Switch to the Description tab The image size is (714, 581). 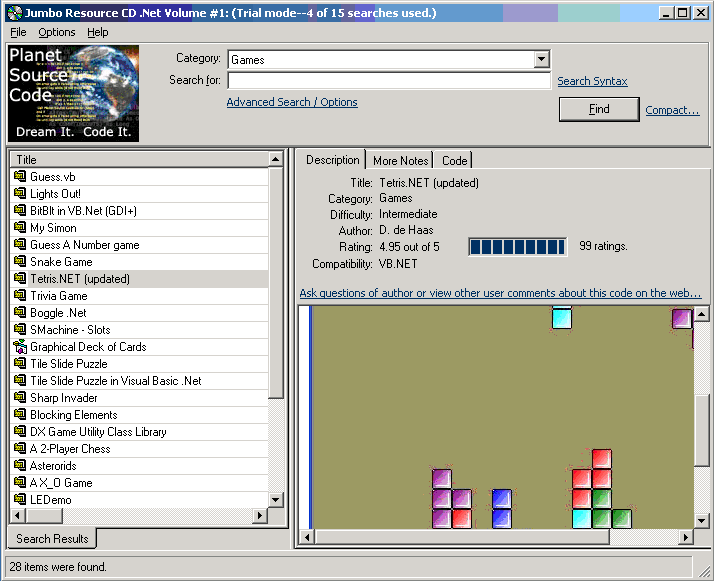click(x=332, y=160)
